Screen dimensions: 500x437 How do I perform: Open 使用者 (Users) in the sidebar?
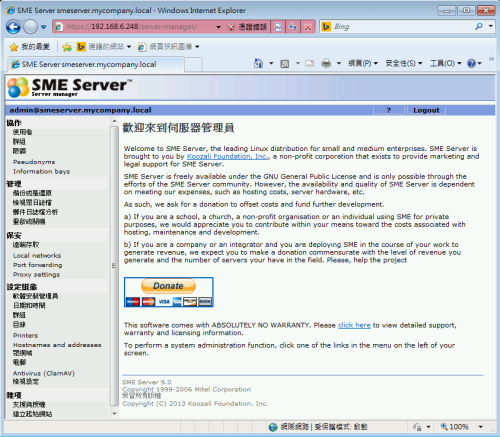pyautogui.click(x=22, y=132)
